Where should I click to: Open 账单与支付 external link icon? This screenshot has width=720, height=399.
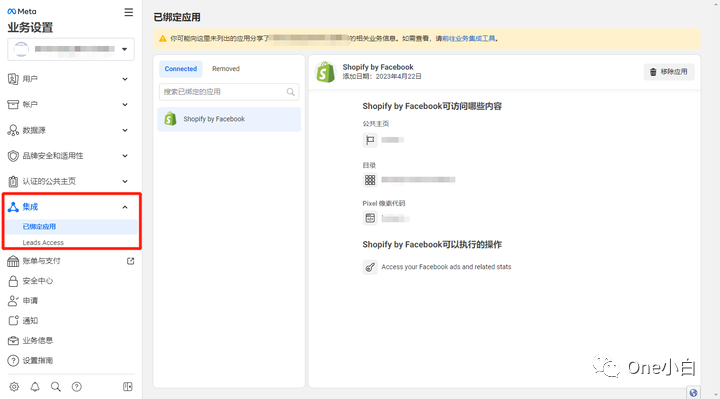[130, 261]
